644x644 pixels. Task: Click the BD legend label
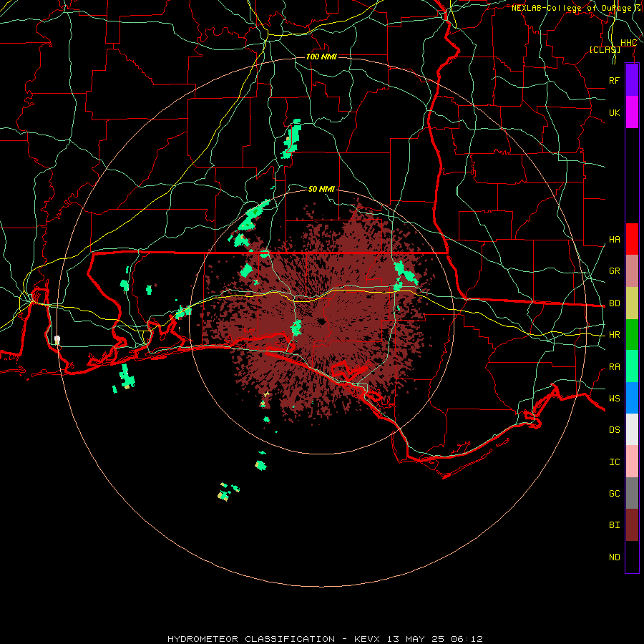pyautogui.click(x=614, y=303)
